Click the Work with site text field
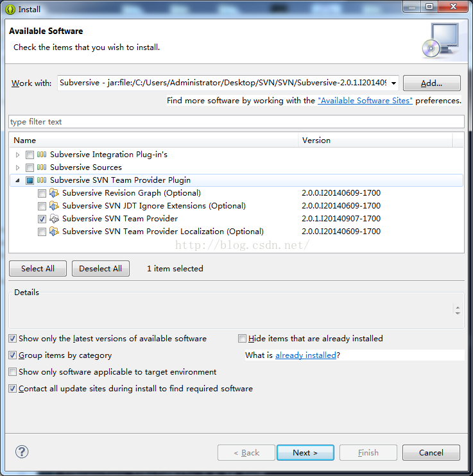The height and width of the screenshot is (476, 473). pyautogui.click(x=223, y=83)
